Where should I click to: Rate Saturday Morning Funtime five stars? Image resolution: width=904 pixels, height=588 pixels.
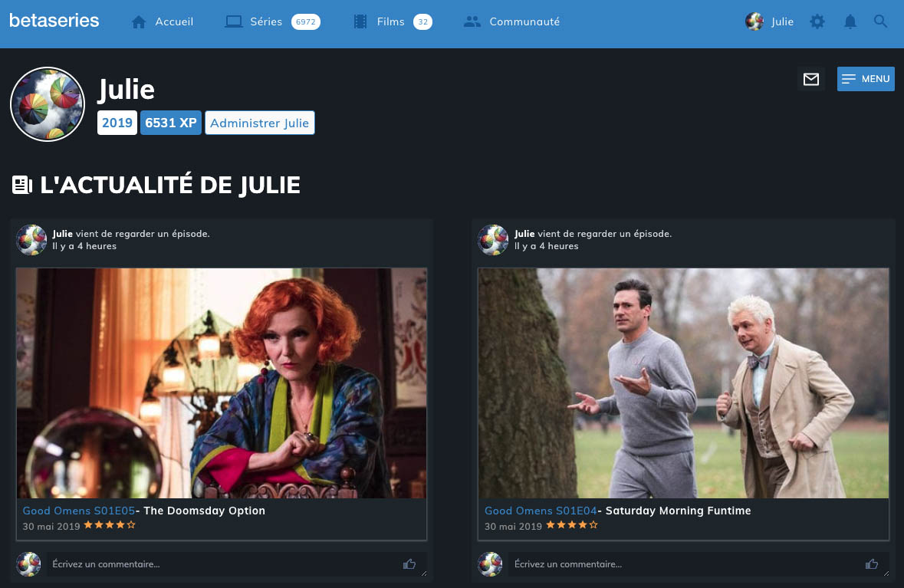593,525
